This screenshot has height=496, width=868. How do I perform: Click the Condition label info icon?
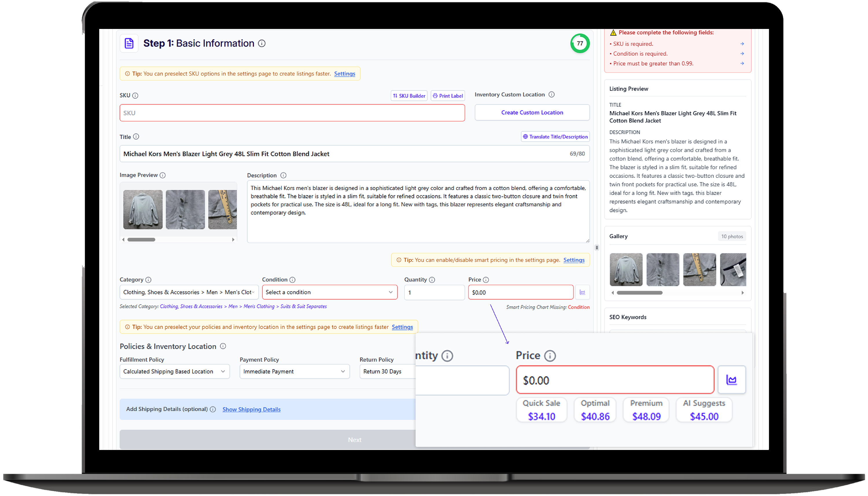click(x=292, y=280)
